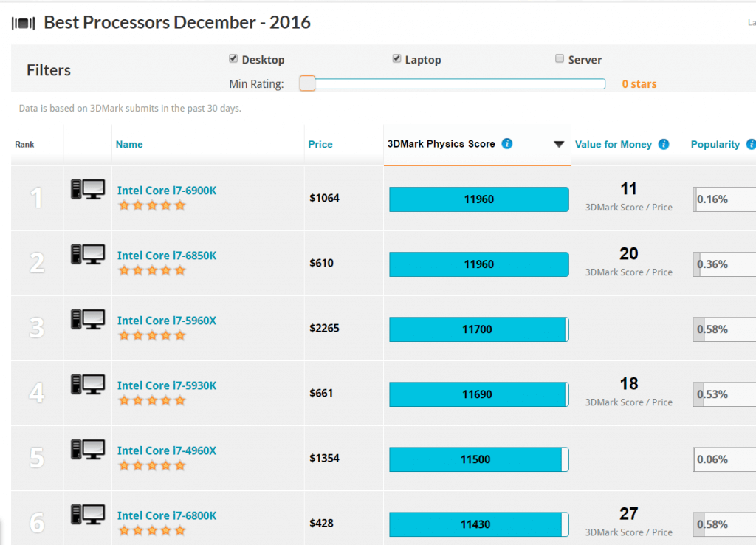Click the 0.36% popularity bar

(x=724, y=264)
